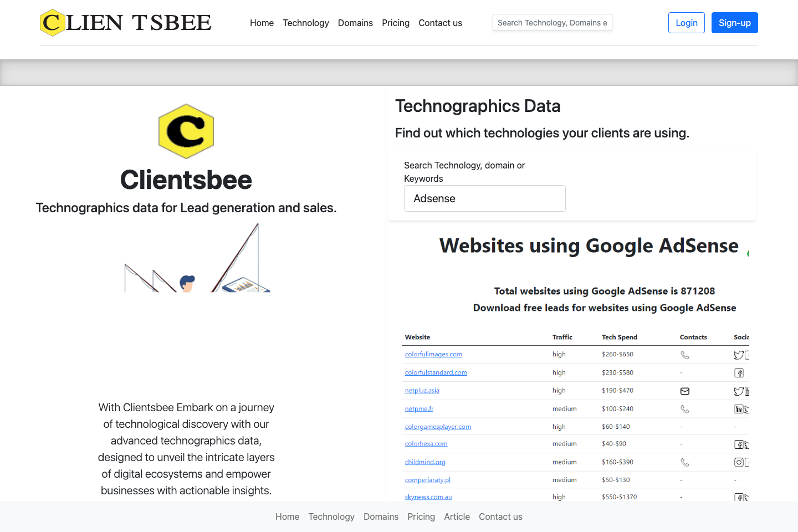This screenshot has width=798, height=532.
Task: Click the Login button
Action: (686, 23)
